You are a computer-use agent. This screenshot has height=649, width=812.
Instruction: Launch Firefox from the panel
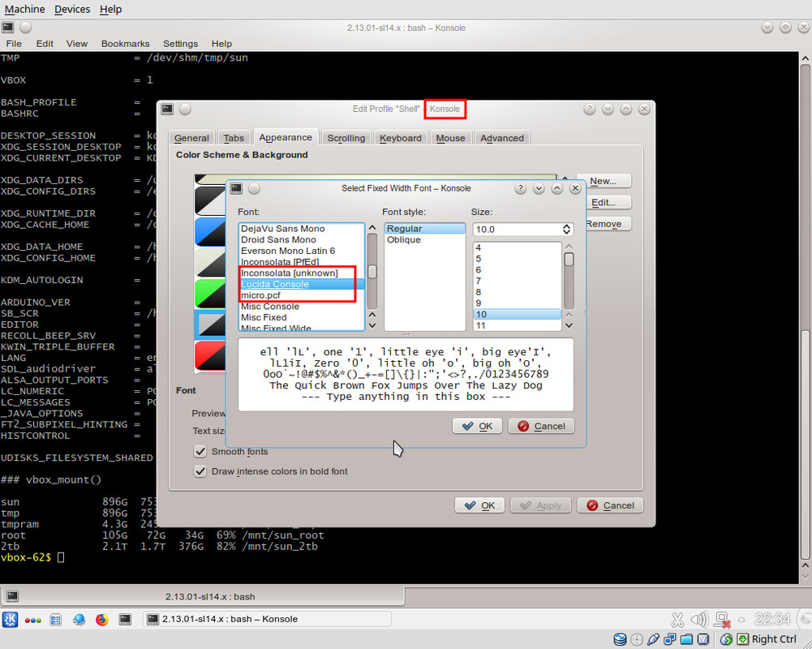click(102, 619)
